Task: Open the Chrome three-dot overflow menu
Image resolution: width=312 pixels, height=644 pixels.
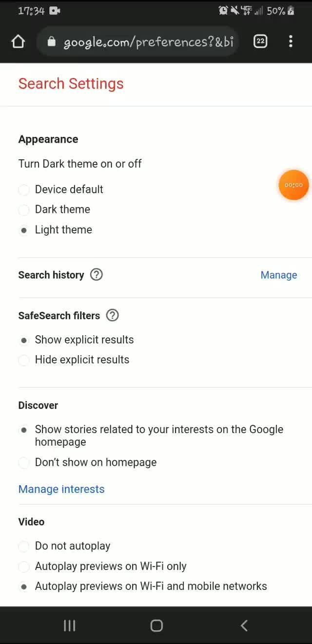Action: (x=291, y=42)
